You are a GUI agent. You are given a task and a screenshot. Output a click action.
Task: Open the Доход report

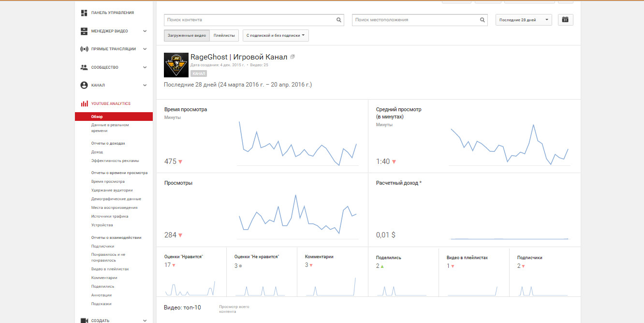[97, 152]
